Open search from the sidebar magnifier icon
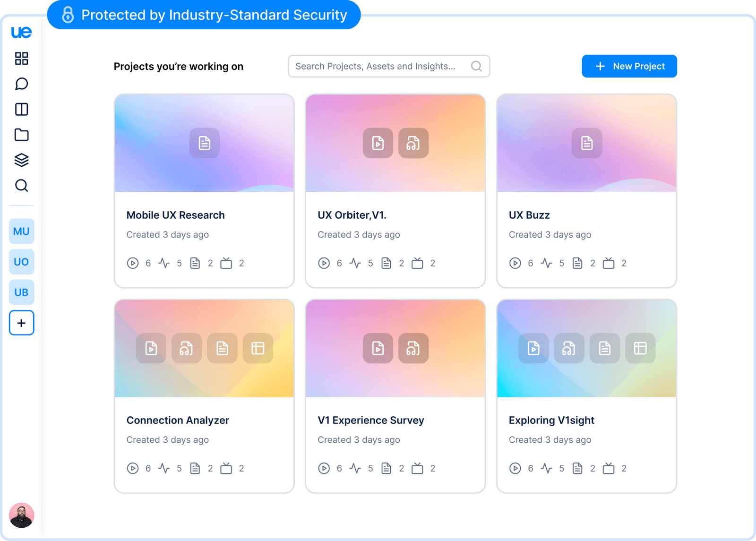Image resolution: width=756 pixels, height=541 pixels. (x=21, y=186)
